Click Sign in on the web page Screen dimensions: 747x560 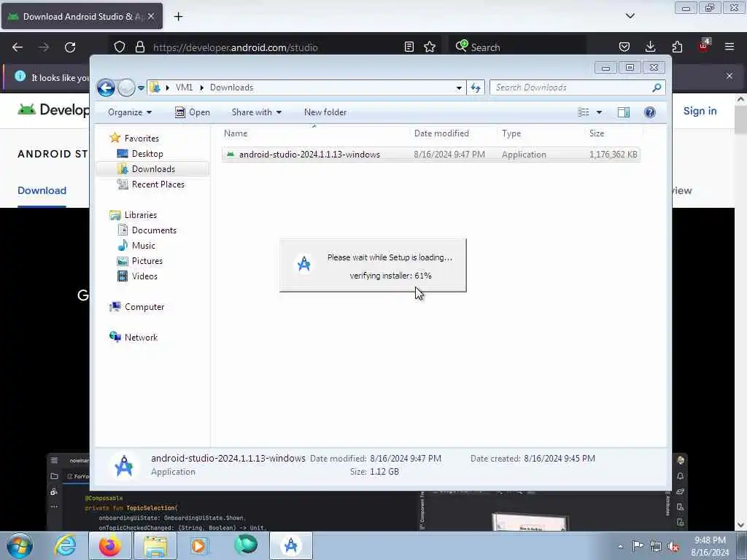click(x=700, y=111)
